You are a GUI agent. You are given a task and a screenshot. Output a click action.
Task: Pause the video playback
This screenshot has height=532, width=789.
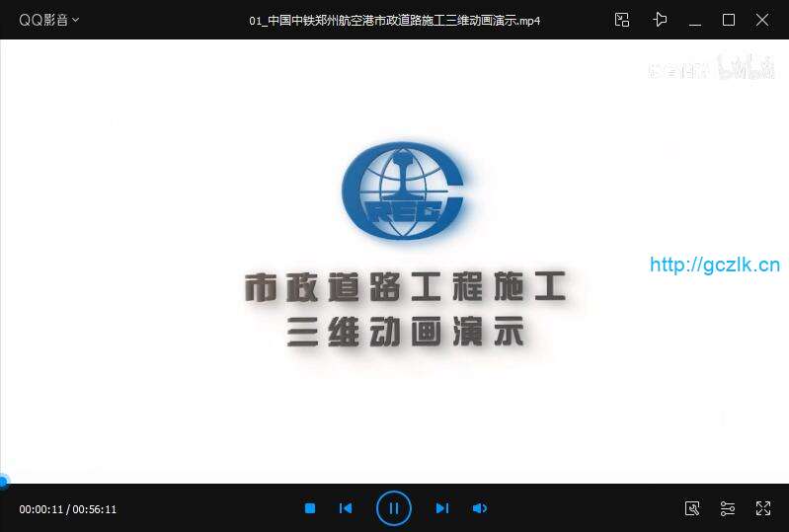[393, 508]
